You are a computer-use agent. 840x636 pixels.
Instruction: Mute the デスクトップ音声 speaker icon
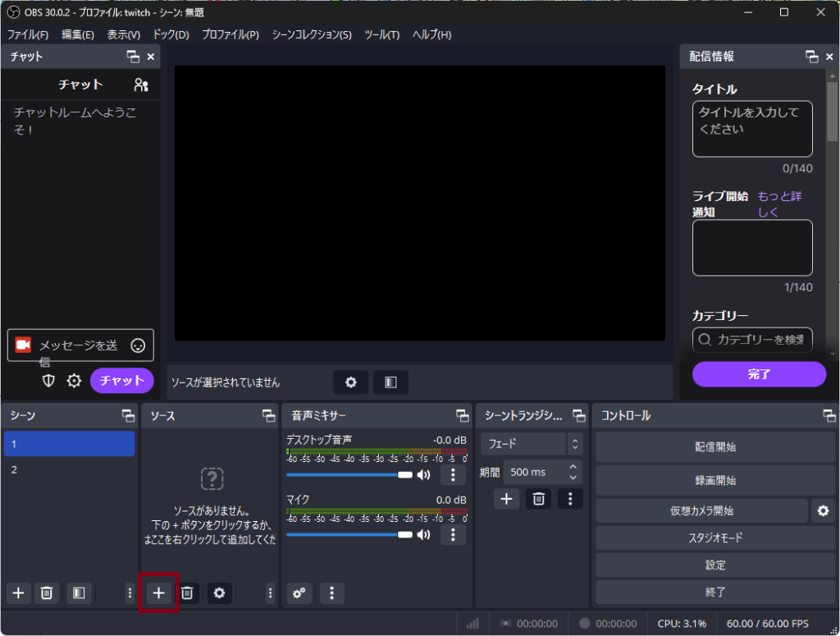click(424, 474)
